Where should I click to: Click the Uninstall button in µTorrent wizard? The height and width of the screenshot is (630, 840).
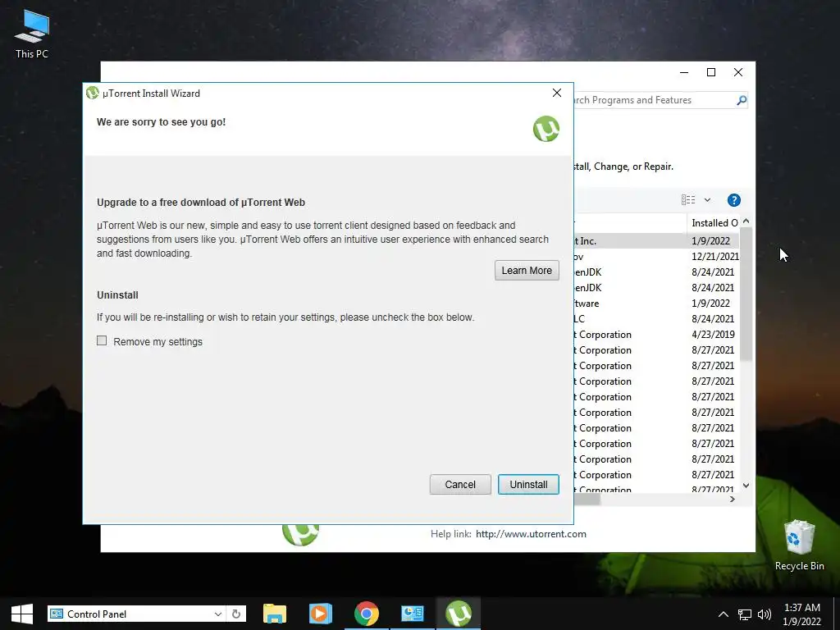pyautogui.click(x=528, y=484)
